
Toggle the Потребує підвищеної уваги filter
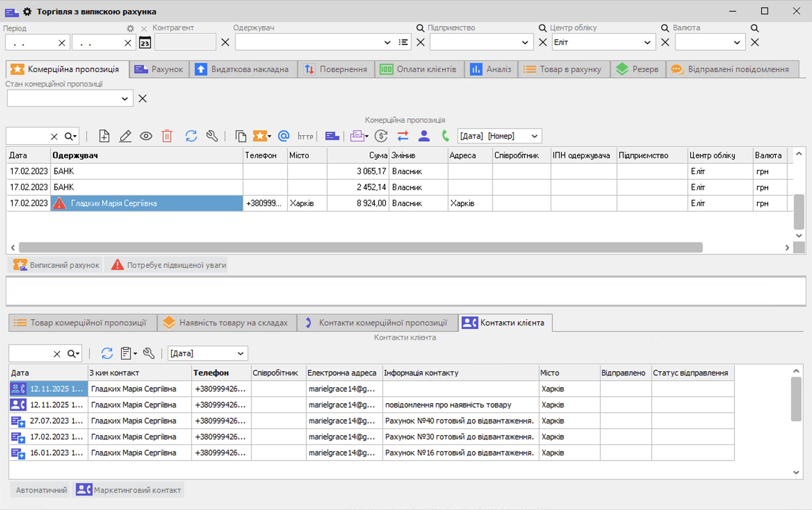[169, 265]
